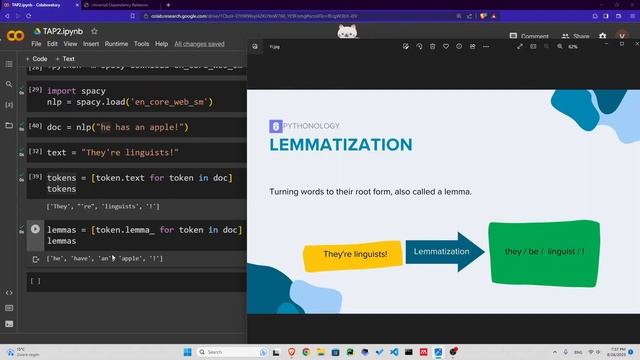The width and height of the screenshot is (640, 360).
Task: Show file info in Photos viewer
Action: tap(459, 47)
